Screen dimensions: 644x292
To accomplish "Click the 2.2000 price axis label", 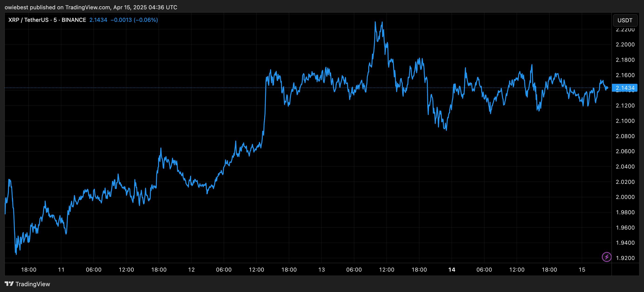I will 625,44.
